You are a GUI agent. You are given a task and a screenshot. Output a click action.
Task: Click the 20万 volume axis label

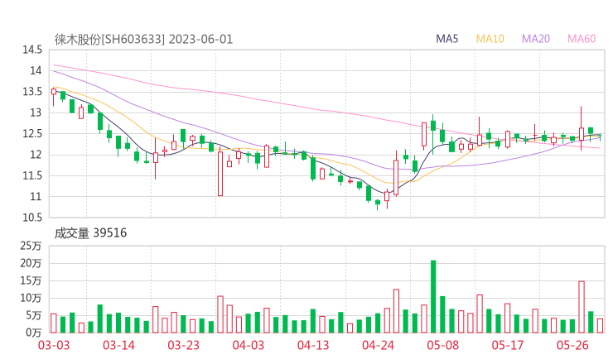[31, 264]
